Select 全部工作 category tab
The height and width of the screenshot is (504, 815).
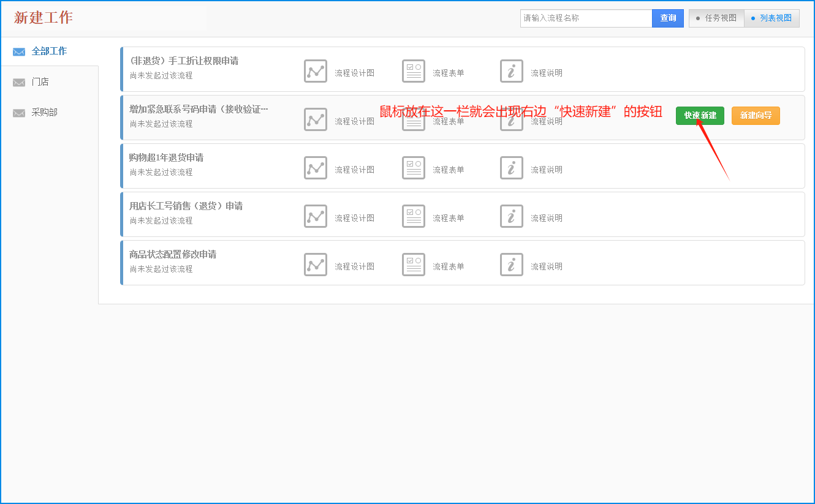click(x=49, y=51)
